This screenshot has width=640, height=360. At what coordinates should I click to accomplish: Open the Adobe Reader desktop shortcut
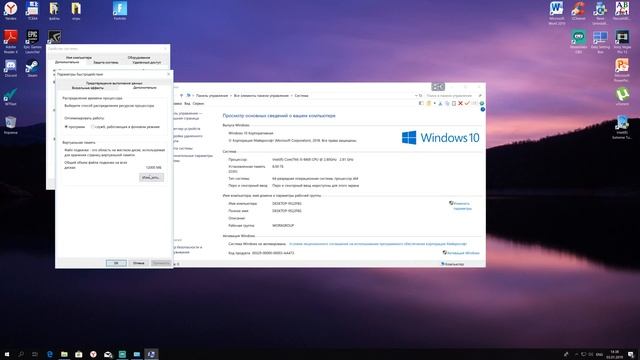click(11, 41)
